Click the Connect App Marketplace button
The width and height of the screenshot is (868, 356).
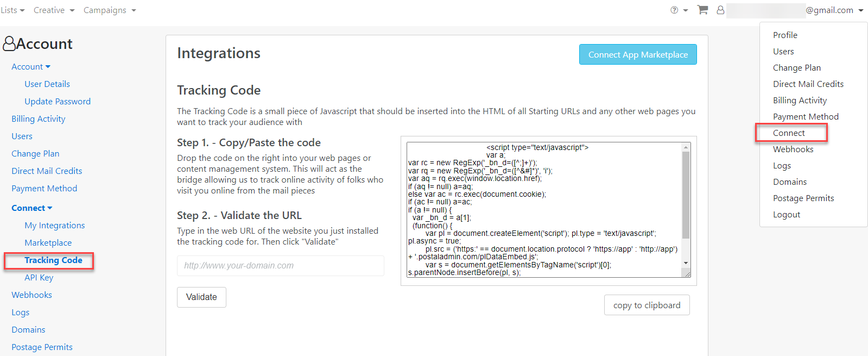(638, 54)
